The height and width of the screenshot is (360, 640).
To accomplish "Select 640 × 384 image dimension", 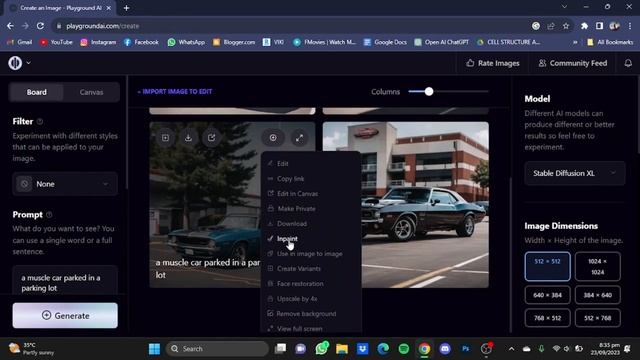I will coord(547,295).
